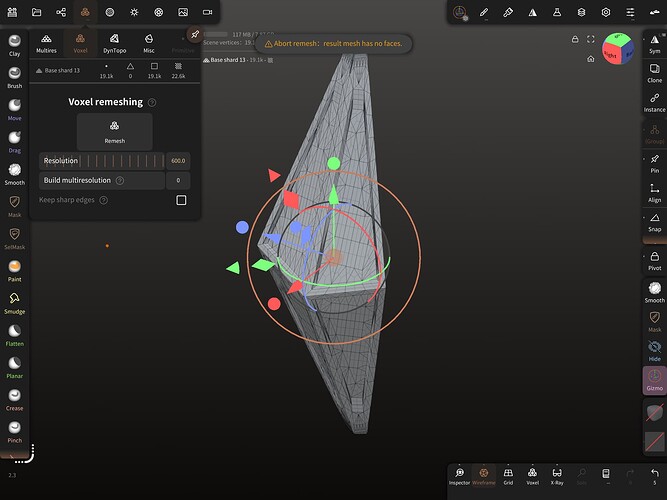Click the view orientation cube
This screenshot has height=500, width=667.
point(618,49)
